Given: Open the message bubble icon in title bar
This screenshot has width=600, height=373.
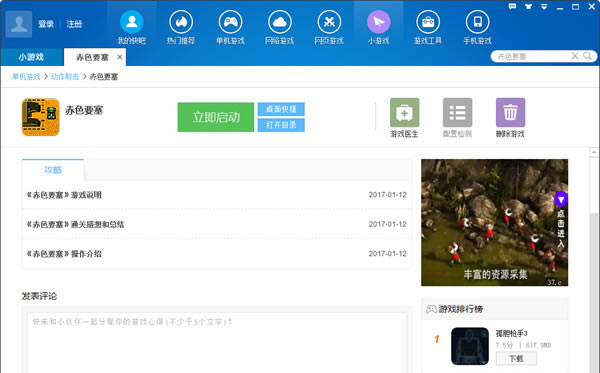Looking at the screenshot, I should [x=512, y=6].
